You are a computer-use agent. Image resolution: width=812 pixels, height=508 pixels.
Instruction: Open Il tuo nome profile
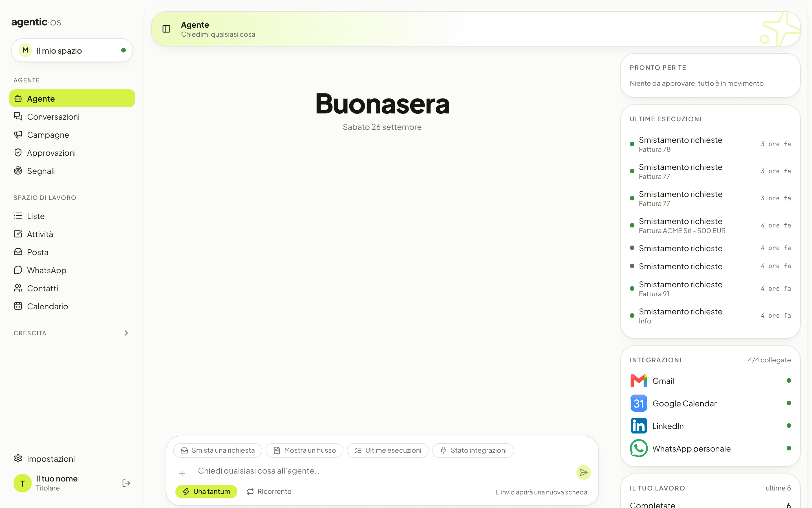pos(57,483)
